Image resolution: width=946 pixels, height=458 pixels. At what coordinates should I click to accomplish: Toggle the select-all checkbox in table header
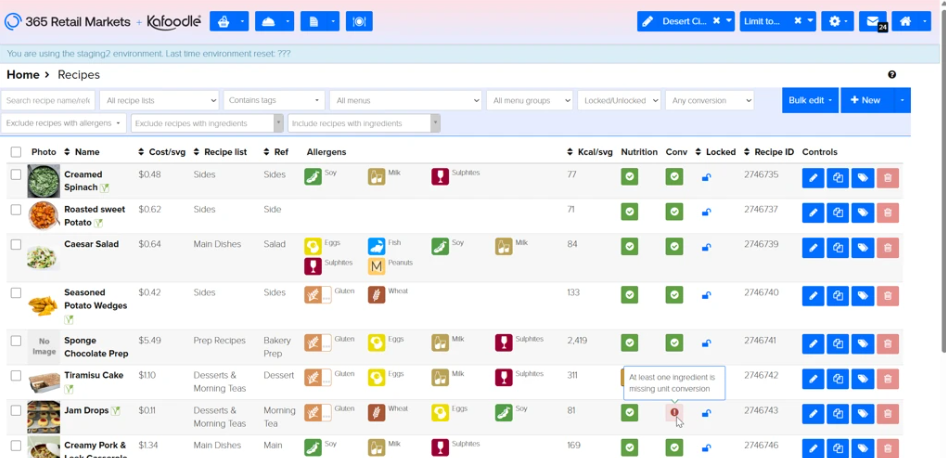[x=16, y=152]
